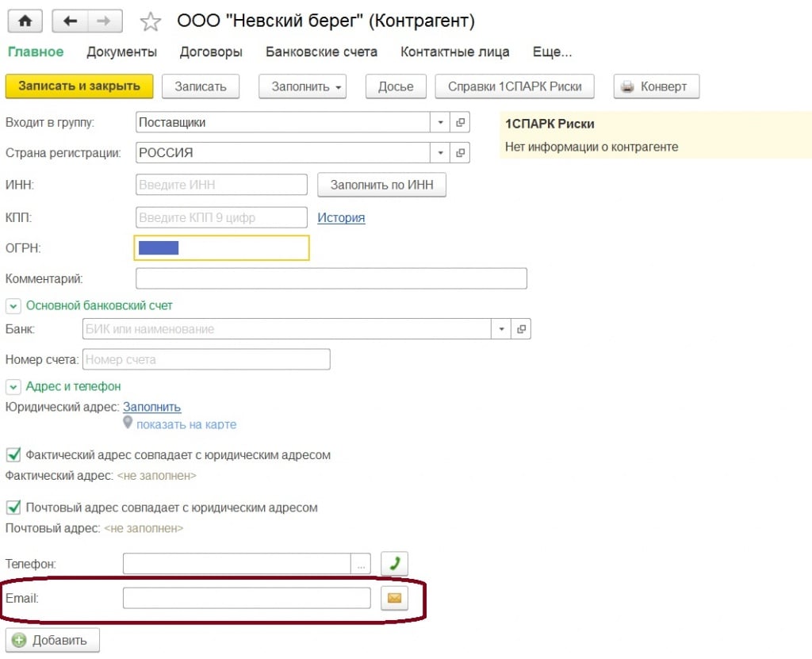Open the Банковские счета tab
812x659 pixels.
pos(321,52)
